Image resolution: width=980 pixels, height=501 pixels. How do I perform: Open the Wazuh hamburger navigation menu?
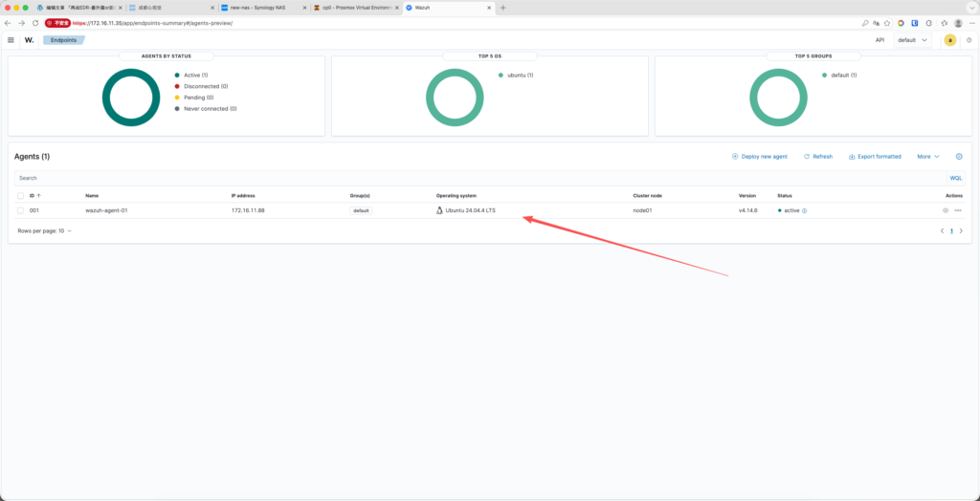click(11, 40)
